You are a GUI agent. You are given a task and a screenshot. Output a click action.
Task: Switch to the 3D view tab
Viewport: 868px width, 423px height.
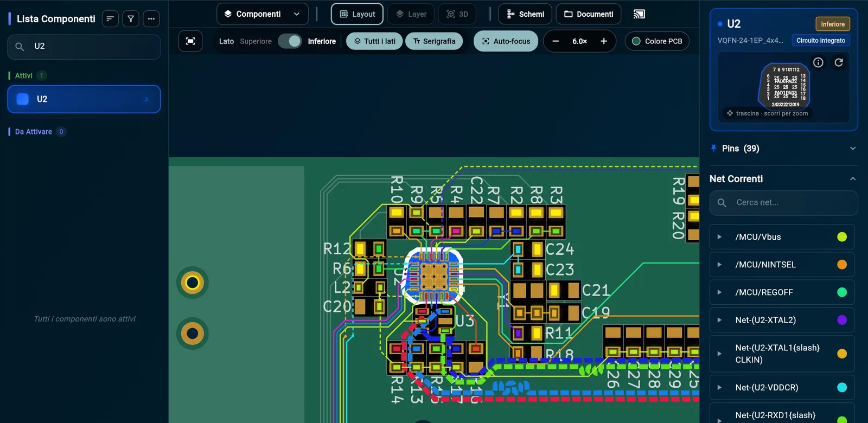pyautogui.click(x=457, y=14)
